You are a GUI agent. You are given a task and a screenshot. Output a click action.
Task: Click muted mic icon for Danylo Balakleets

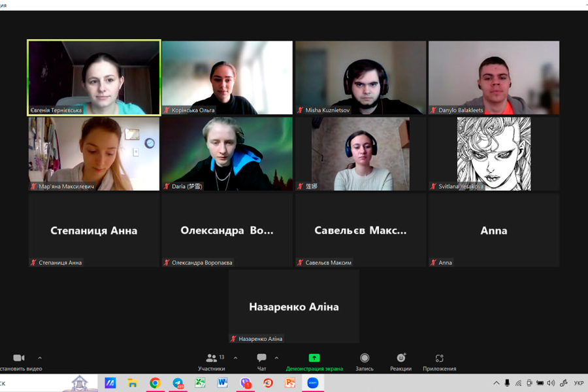click(x=434, y=110)
